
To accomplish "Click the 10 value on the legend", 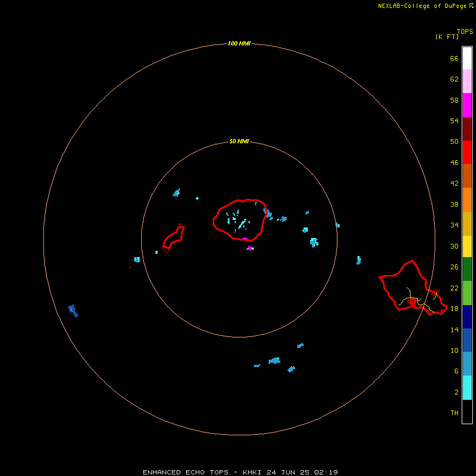I will pos(454,350).
